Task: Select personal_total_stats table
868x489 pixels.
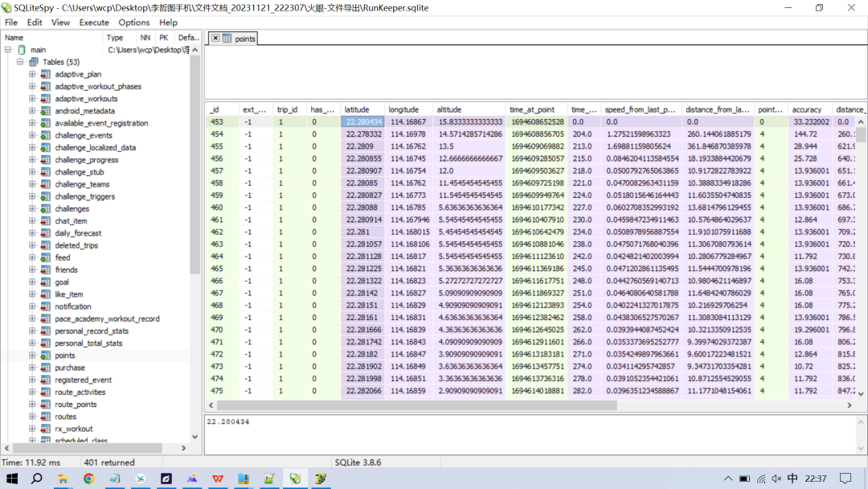Action: pos(88,343)
